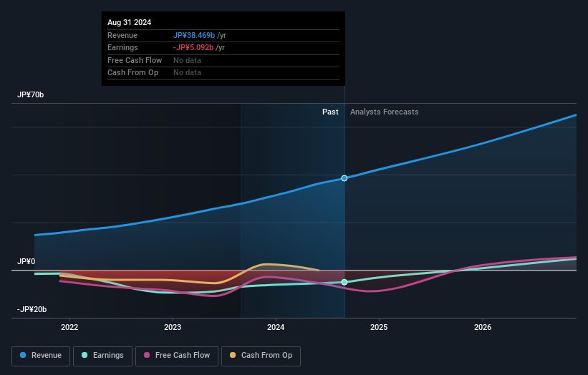Click the 2022 x-axis label
This screenshot has height=375, width=588.
pyautogui.click(x=69, y=327)
